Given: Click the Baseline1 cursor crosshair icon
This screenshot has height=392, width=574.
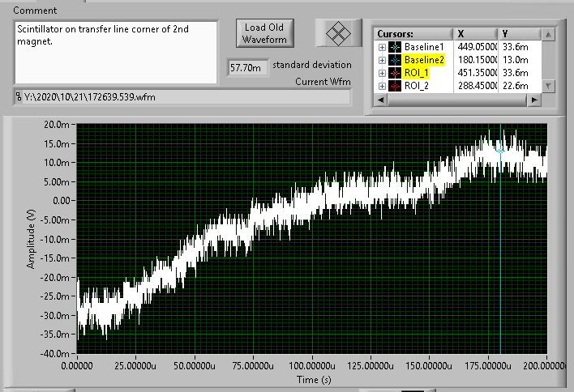Looking at the screenshot, I should click(395, 47).
